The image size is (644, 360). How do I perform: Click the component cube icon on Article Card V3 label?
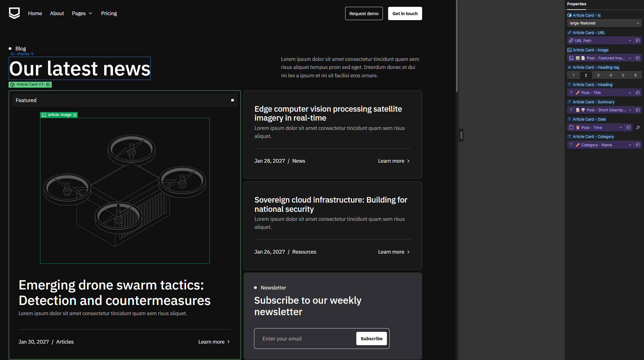tap(12, 84)
